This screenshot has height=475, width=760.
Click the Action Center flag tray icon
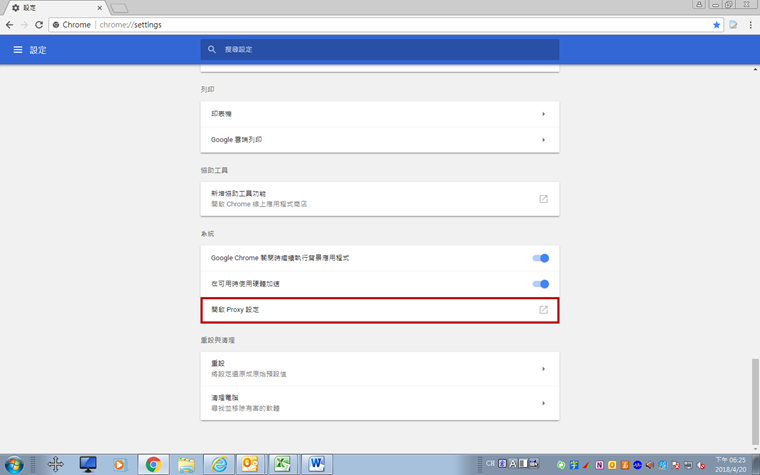point(676,465)
